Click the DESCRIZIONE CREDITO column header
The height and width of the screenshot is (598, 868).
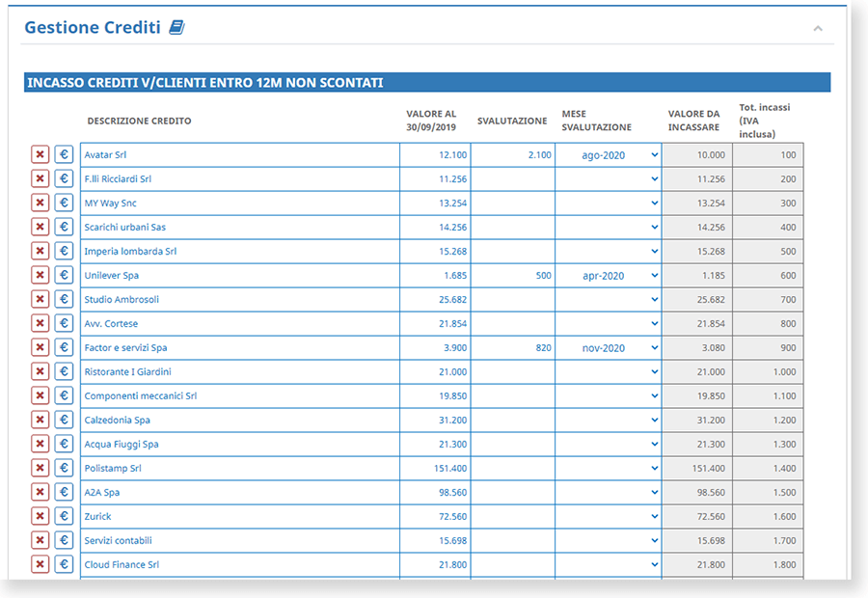(x=139, y=121)
